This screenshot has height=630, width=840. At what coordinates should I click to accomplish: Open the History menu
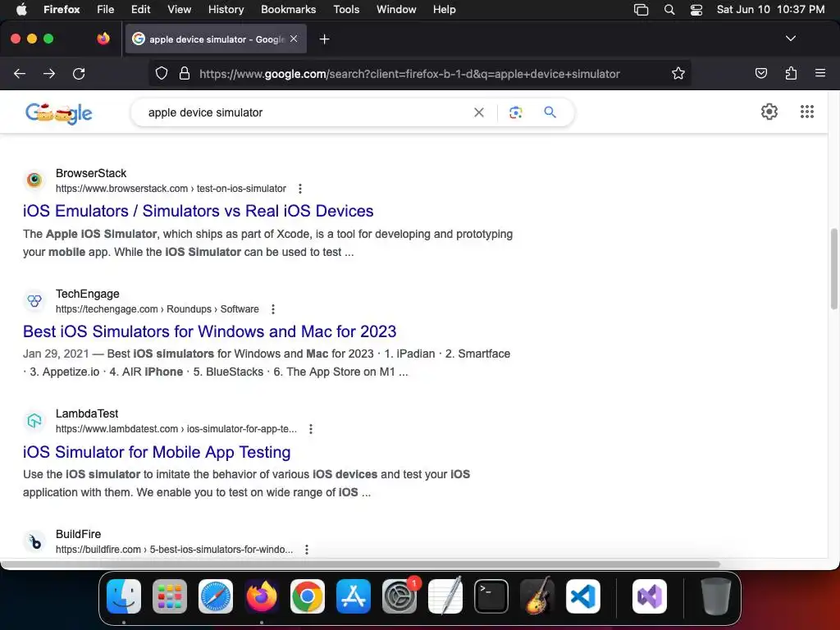coord(226,9)
